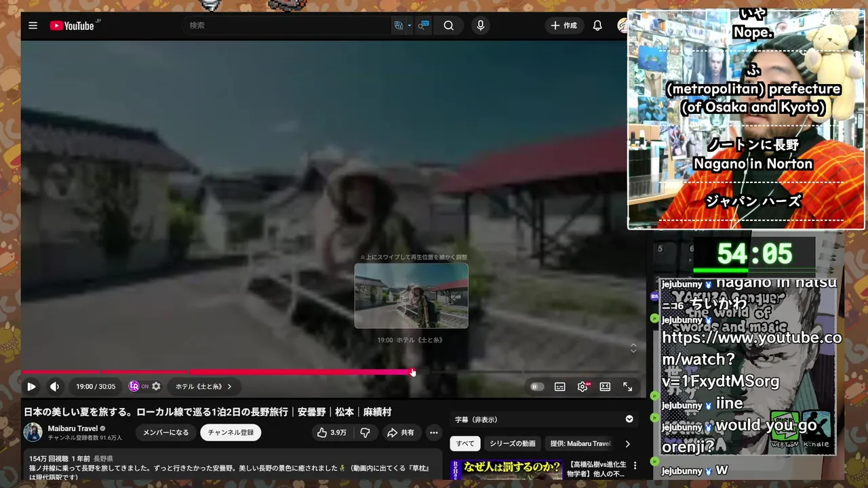This screenshot has width=868, height=488.
Task: Toggle the autoplay switch in player
Action: [537, 386]
